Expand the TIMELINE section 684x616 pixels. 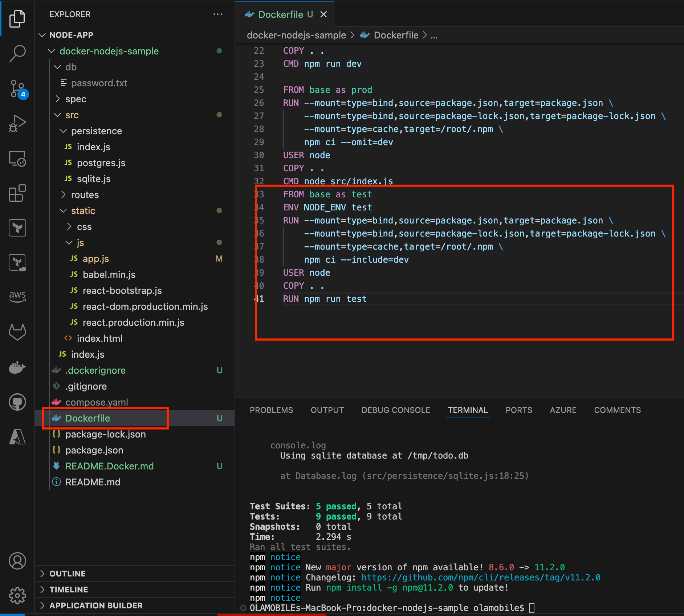click(135, 590)
